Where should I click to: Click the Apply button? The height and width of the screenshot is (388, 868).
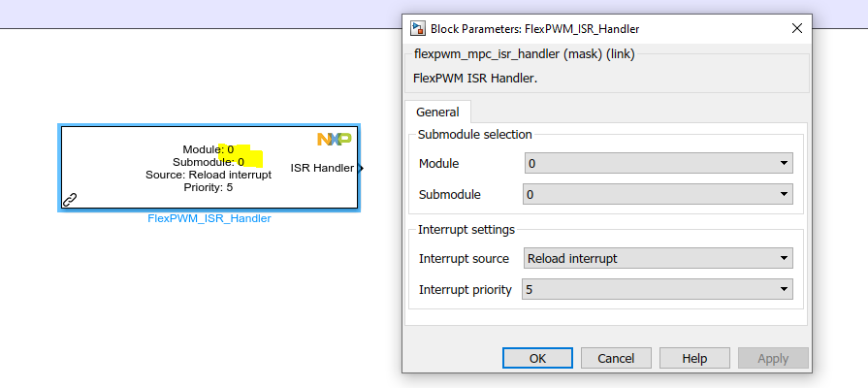point(773,358)
